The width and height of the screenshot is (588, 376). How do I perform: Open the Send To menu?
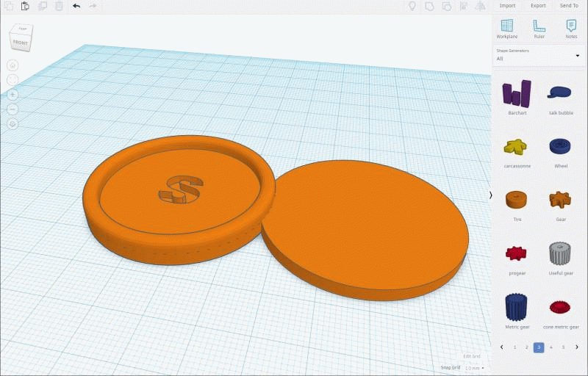coord(569,6)
